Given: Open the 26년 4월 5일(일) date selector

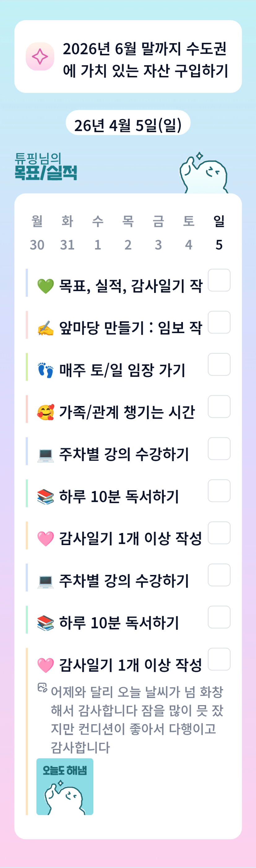Looking at the screenshot, I should coord(128,125).
